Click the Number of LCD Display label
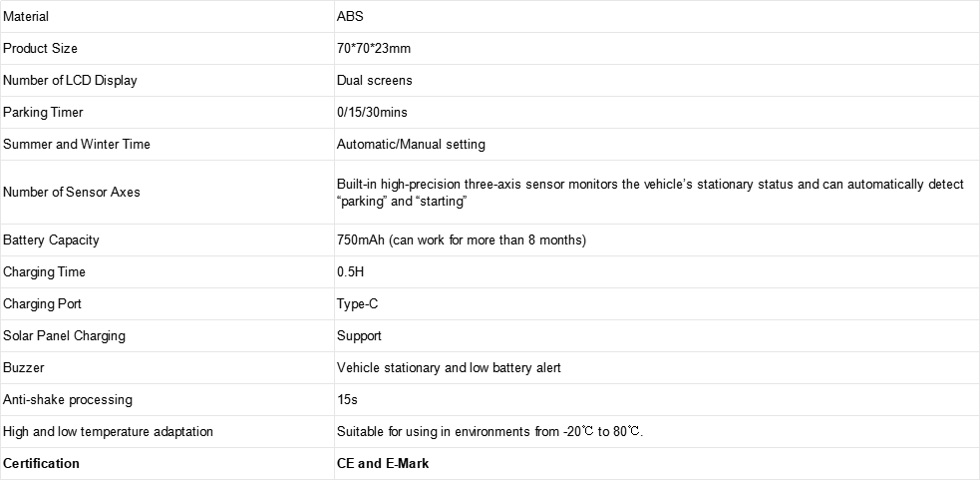Screen dimensions: 980x480 pos(70,81)
